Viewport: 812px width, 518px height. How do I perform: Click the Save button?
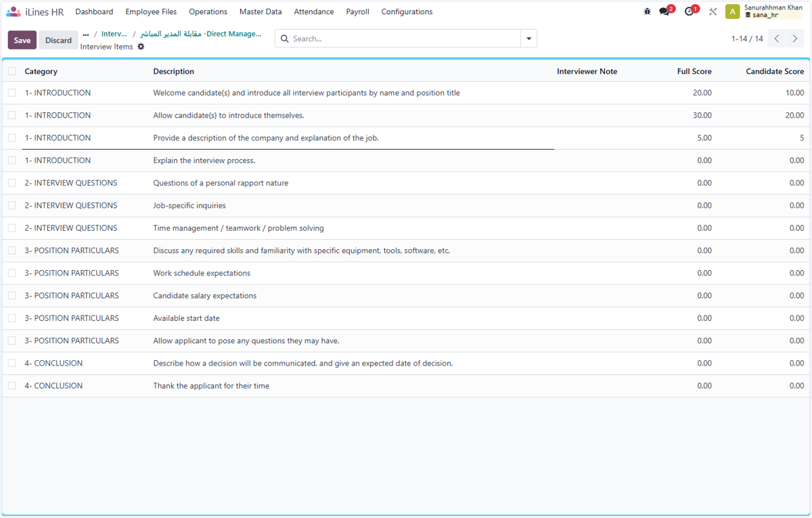pos(22,40)
